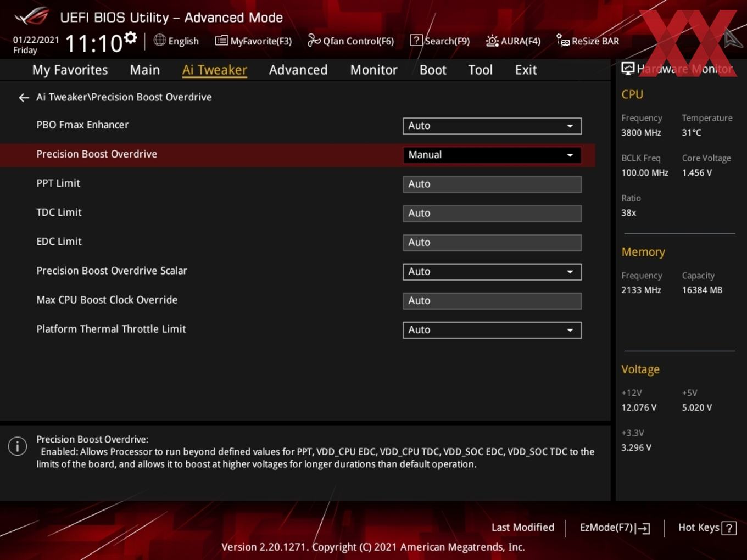Switch to EzMode(F7)
The height and width of the screenshot is (560, 747).
(x=615, y=528)
